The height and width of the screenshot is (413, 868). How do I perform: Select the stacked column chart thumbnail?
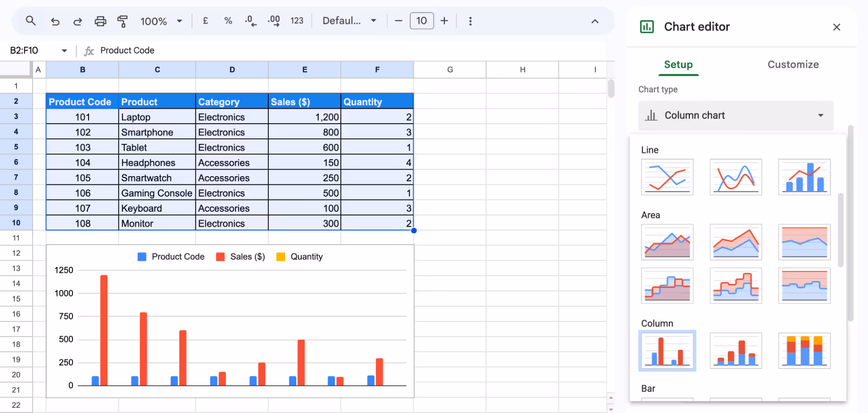click(736, 351)
